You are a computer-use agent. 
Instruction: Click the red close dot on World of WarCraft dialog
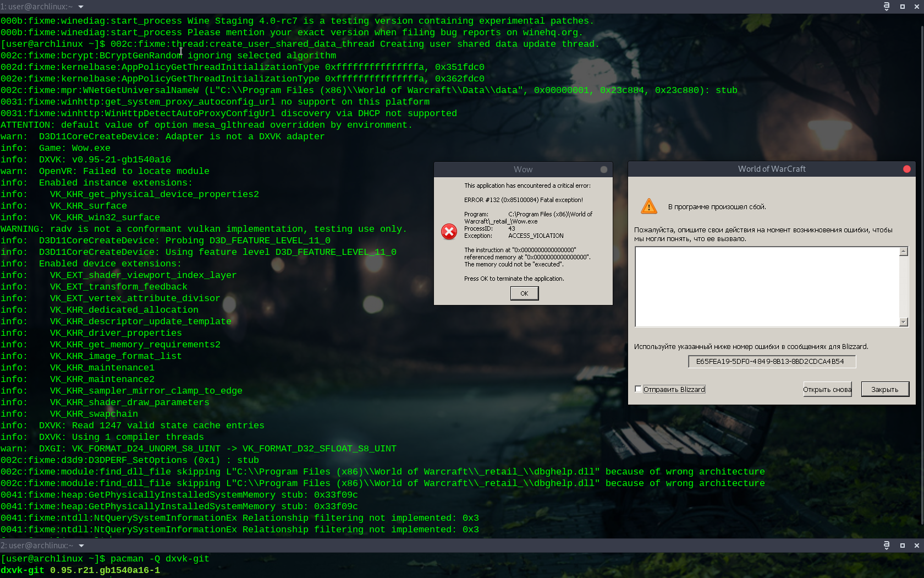coord(907,169)
